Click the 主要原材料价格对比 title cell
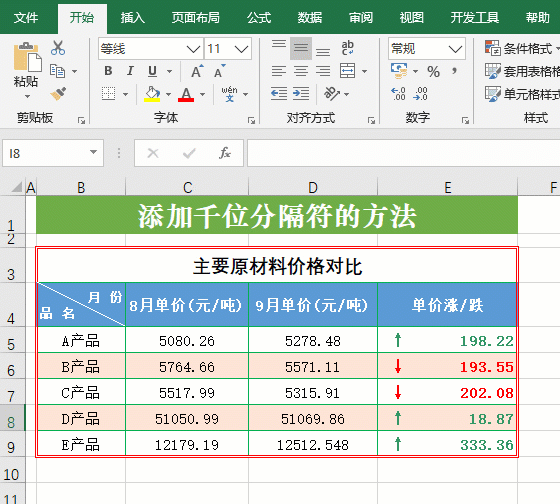This screenshot has width=560, height=504. click(277, 266)
